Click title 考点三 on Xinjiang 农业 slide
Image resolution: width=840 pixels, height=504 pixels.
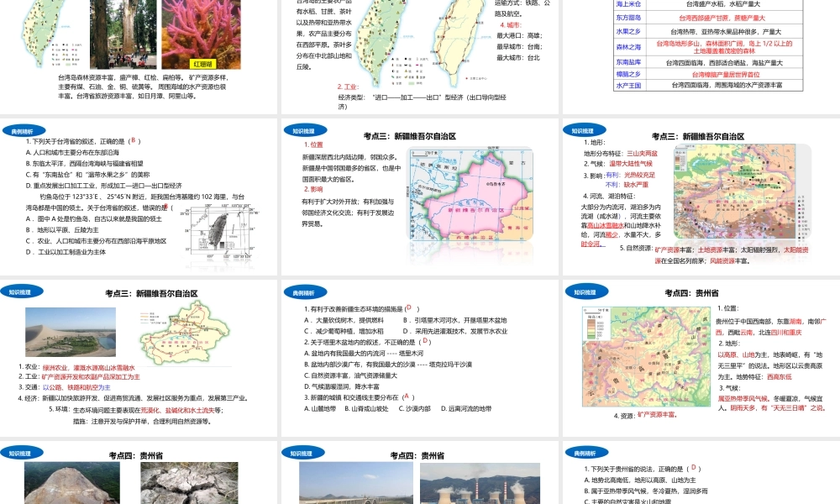click(x=151, y=293)
